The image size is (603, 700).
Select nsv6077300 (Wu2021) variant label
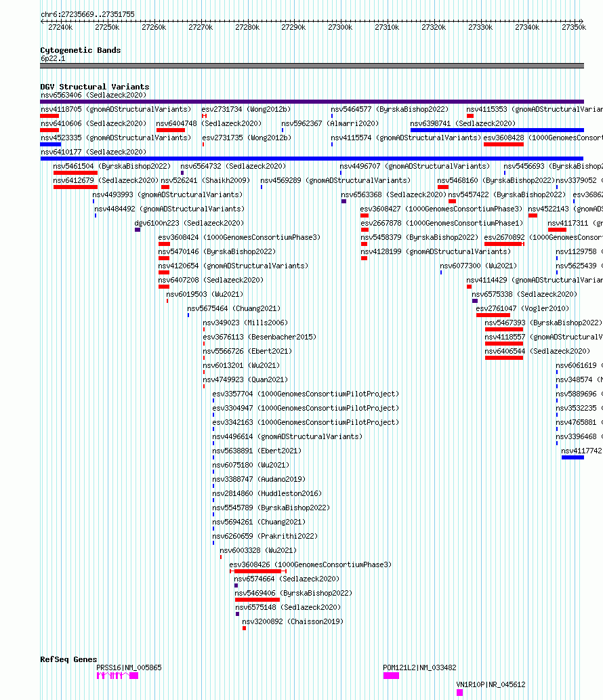pyautogui.click(x=478, y=266)
